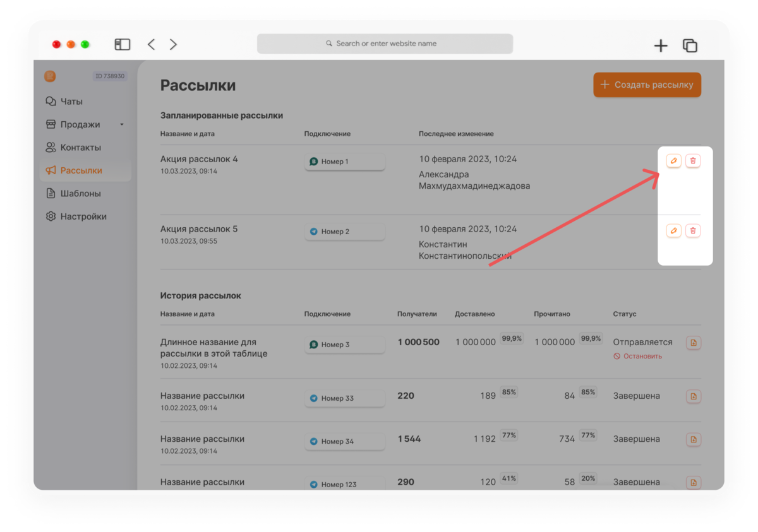Click the 41% delivered badge

click(509, 478)
